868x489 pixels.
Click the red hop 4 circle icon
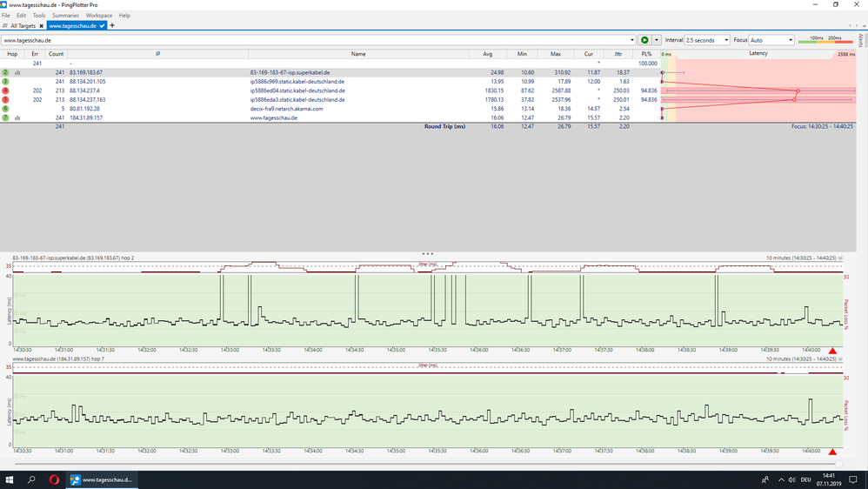6,90
